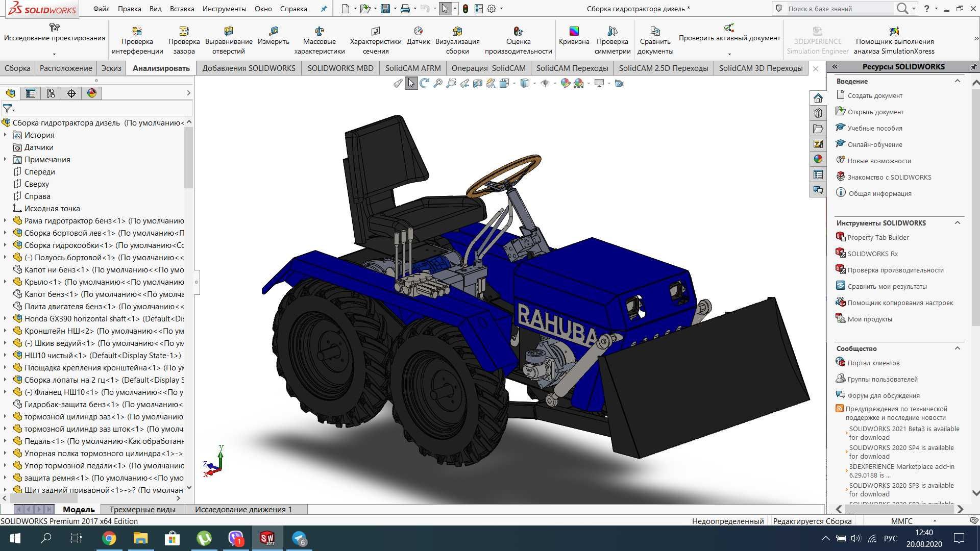
Task: Open Mass Properties (Массовые характеристики)
Action: 320,40
